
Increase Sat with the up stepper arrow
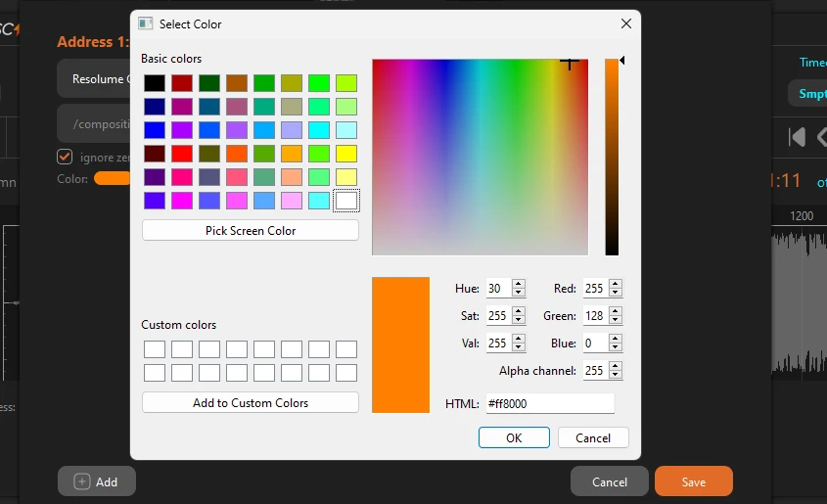point(519,311)
